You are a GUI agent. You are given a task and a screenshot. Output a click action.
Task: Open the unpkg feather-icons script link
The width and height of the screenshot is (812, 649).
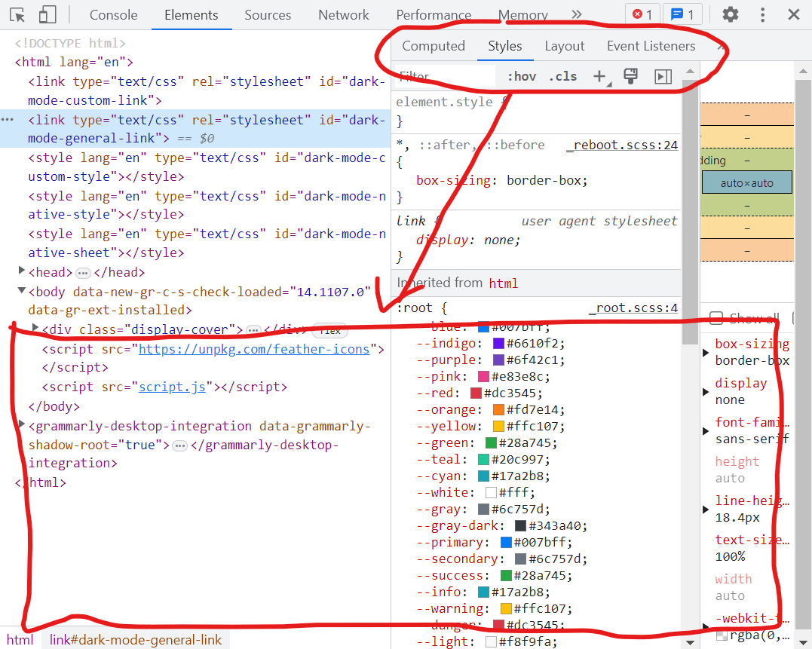(x=254, y=349)
